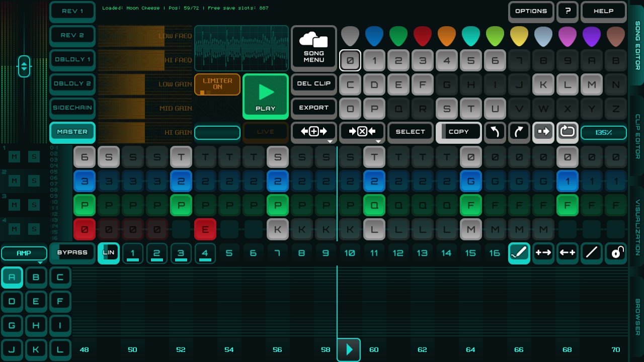The height and width of the screenshot is (362, 644).
Task: Open the Clip Editor side tab
Action: pyautogui.click(x=637, y=137)
